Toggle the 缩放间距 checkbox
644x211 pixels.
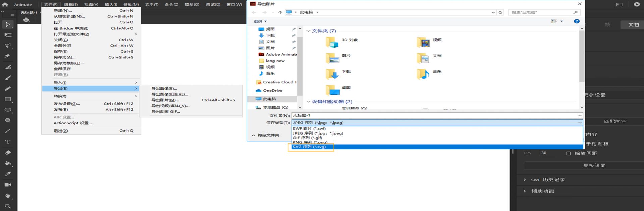pyautogui.click(x=568, y=153)
